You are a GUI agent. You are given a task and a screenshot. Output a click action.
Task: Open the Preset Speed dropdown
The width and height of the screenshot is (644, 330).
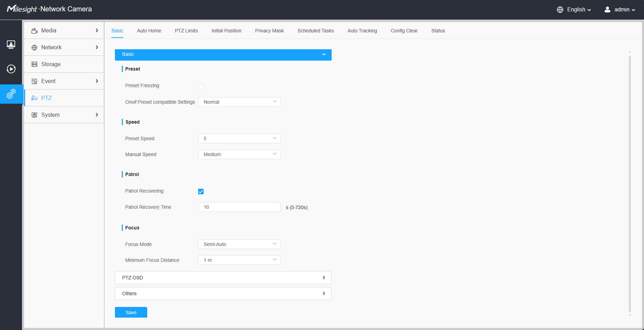tap(239, 138)
